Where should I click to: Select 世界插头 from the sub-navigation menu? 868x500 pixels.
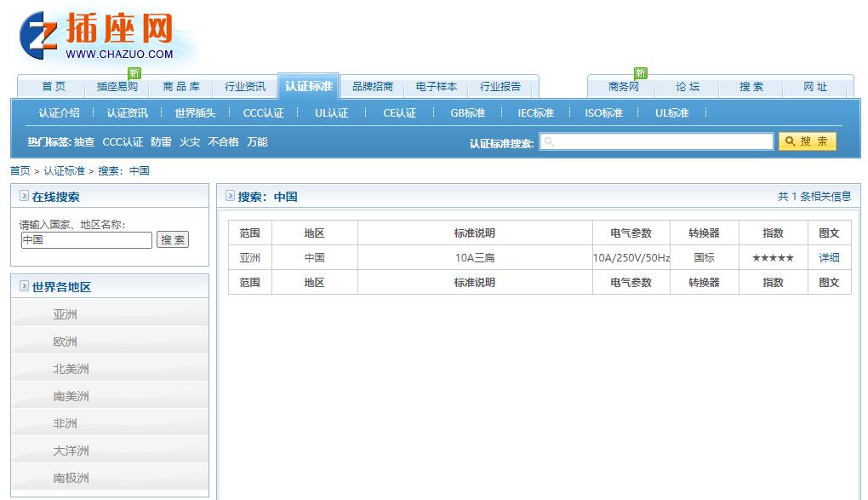[x=195, y=112]
